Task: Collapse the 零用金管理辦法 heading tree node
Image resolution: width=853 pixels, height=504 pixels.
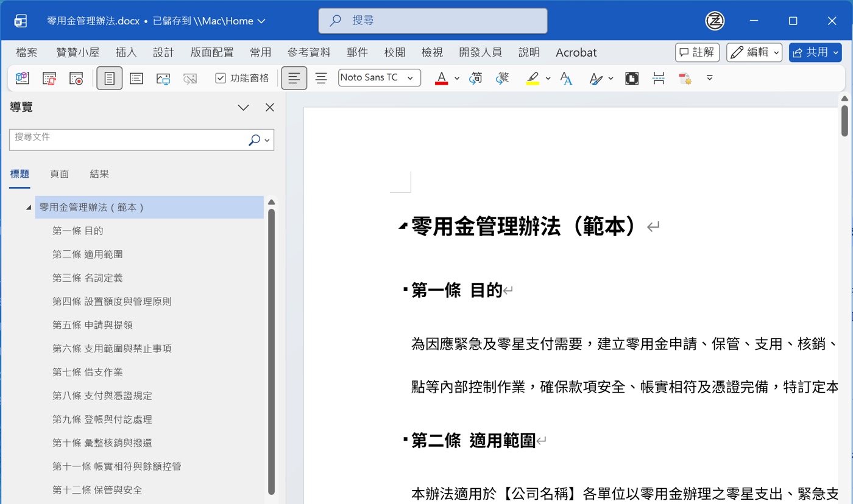Action: (x=29, y=208)
